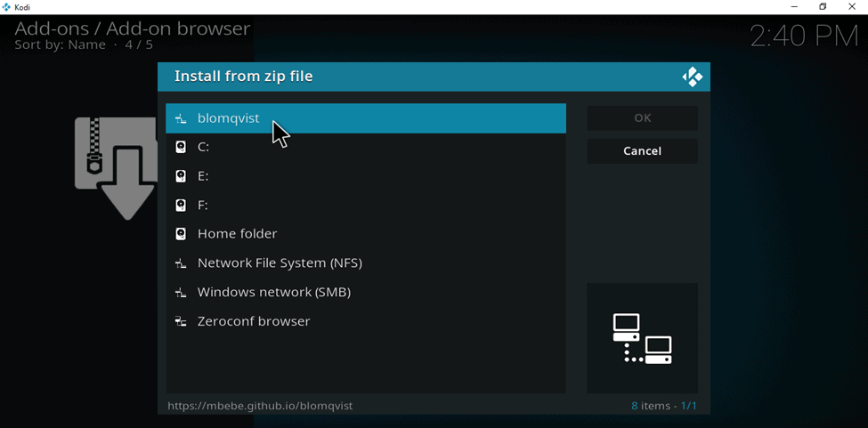Open the E: drive entry
868x428 pixels.
366,176
